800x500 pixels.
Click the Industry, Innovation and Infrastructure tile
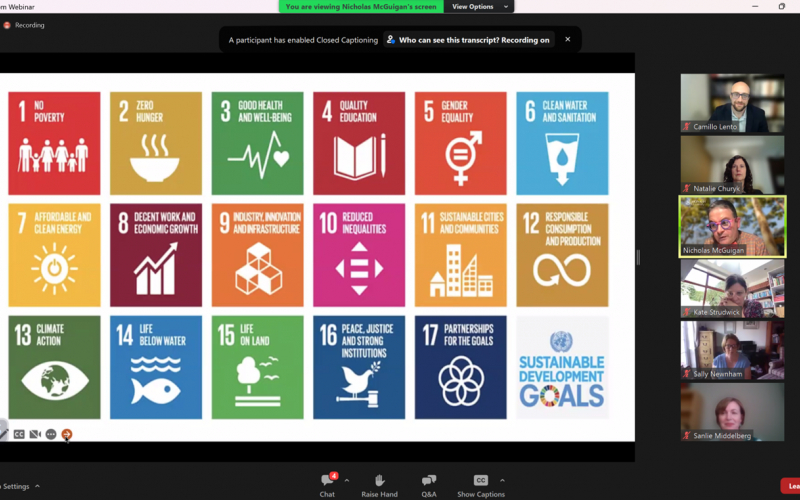(x=257, y=255)
